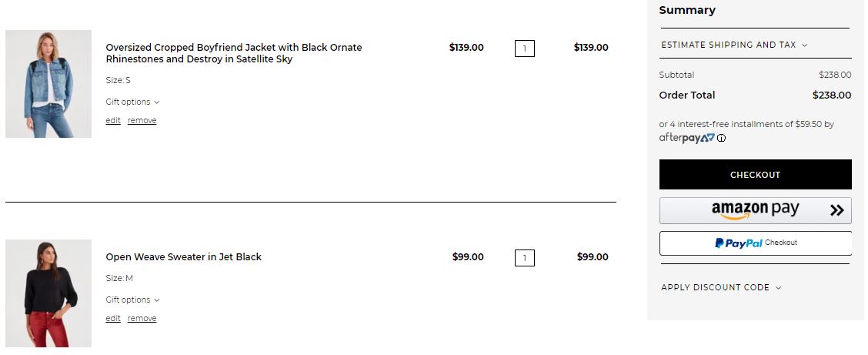Edit the Boyfriend Jacket cart item
The image size is (868, 355).
pos(113,121)
